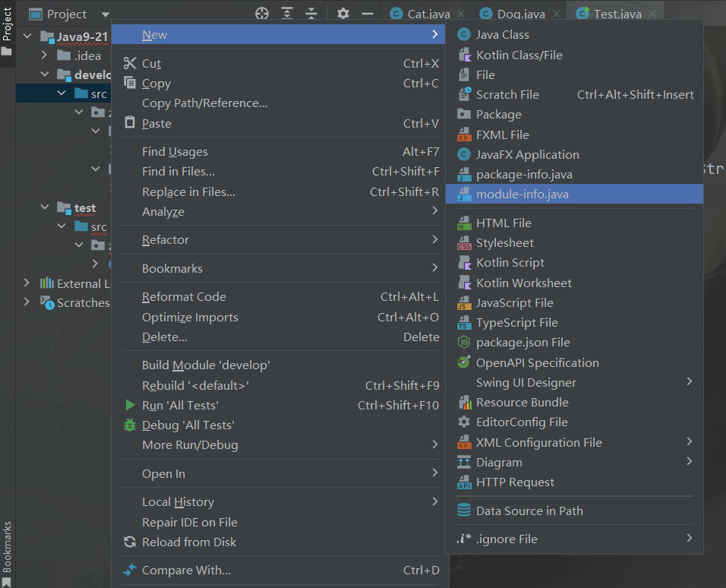
Task: Close the Dog.java tab
Action: pyautogui.click(x=557, y=14)
